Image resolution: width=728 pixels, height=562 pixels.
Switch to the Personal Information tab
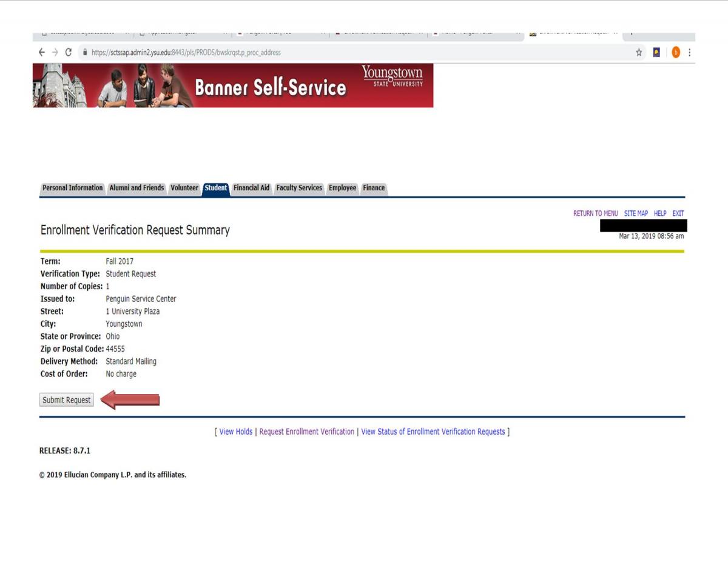click(x=72, y=188)
